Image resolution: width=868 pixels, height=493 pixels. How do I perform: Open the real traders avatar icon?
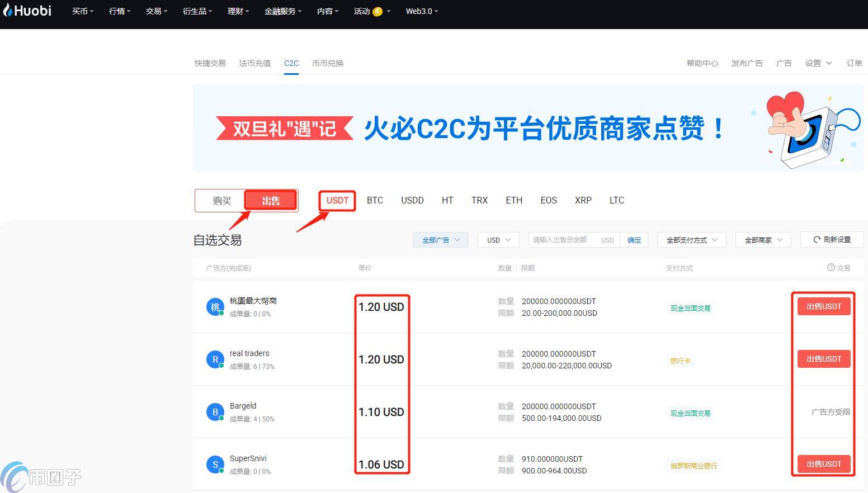[215, 359]
